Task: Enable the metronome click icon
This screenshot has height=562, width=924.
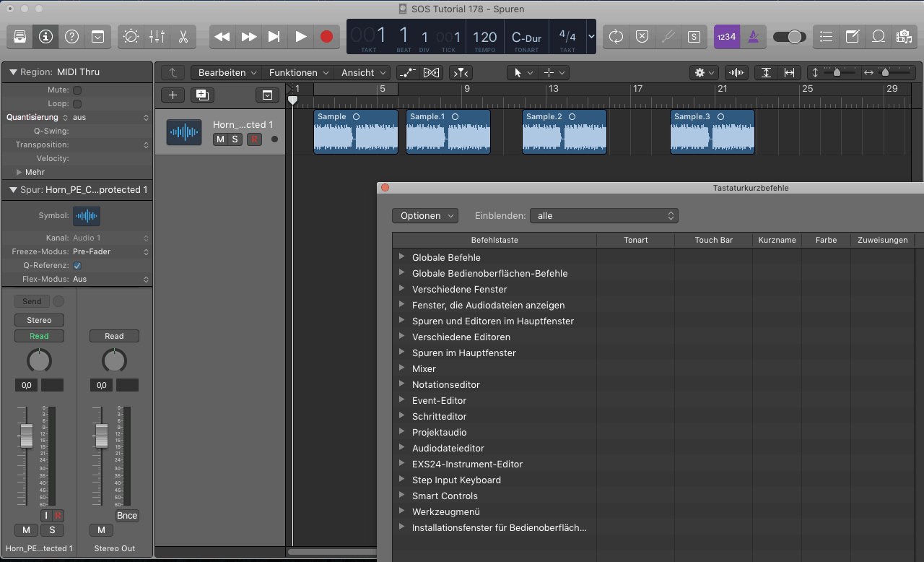Action: pos(753,36)
